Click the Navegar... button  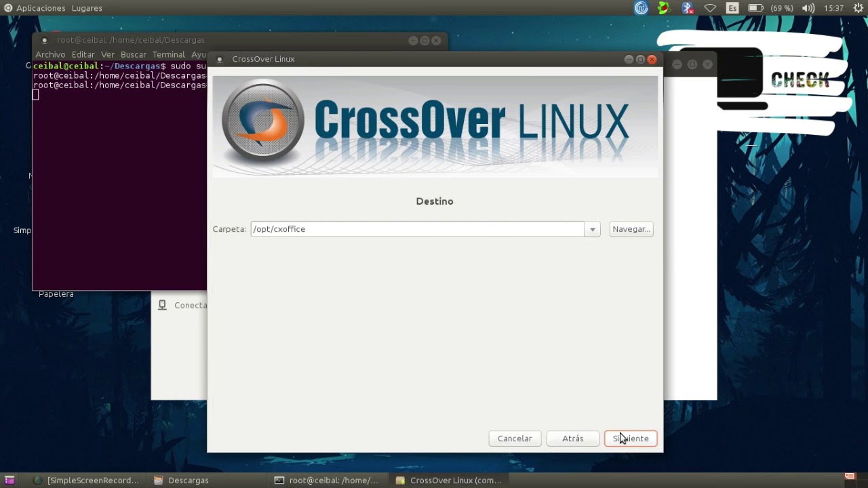pos(631,229)
